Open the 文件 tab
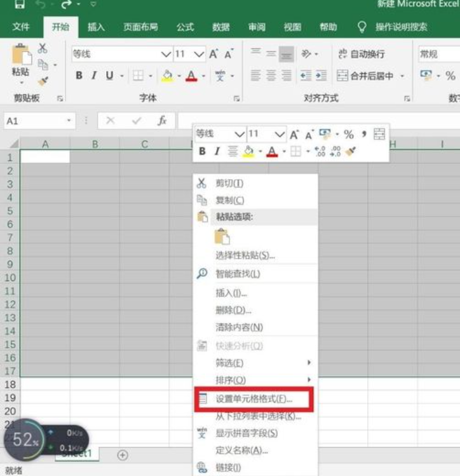Viewport: 460px width, 476px height. [x=21, y=27]
